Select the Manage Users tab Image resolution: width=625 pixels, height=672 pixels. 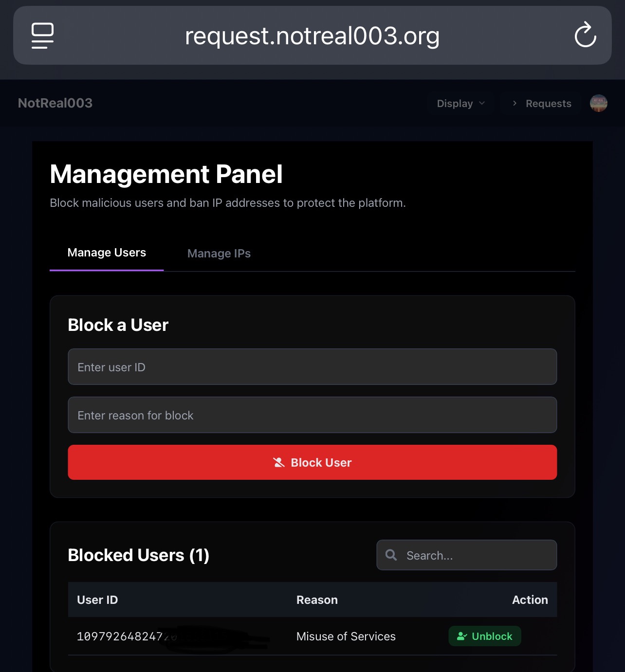[x=107, y=253]
